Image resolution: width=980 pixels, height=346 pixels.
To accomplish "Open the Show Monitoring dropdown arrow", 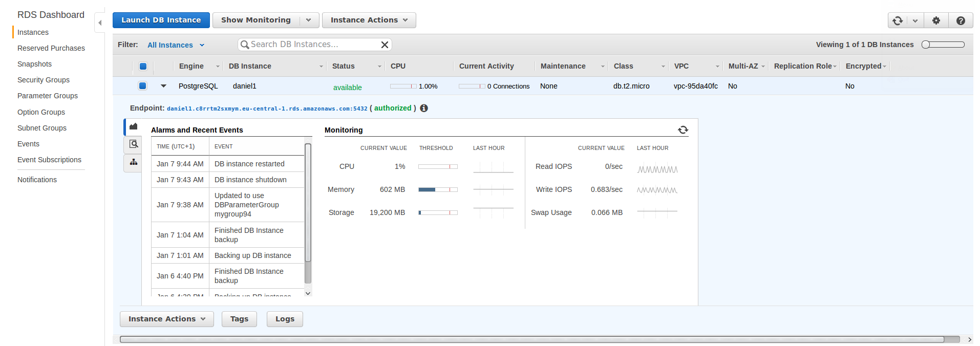I will point(309,20).
